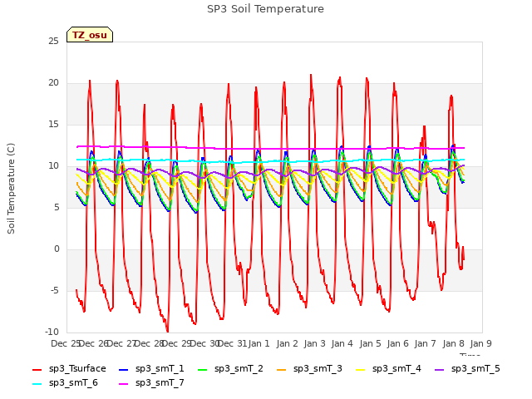
Task: Toggle the sp3_Tsurface legend entry
Action: [69, 369]
